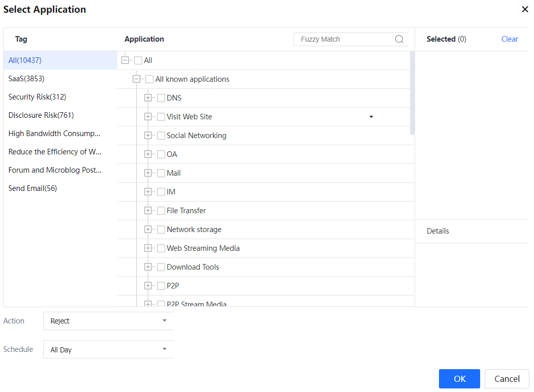The width and height of the screenshot is (534, 392).
Task: Open the Action dropdown showing Reject
Action: (108, 321)
